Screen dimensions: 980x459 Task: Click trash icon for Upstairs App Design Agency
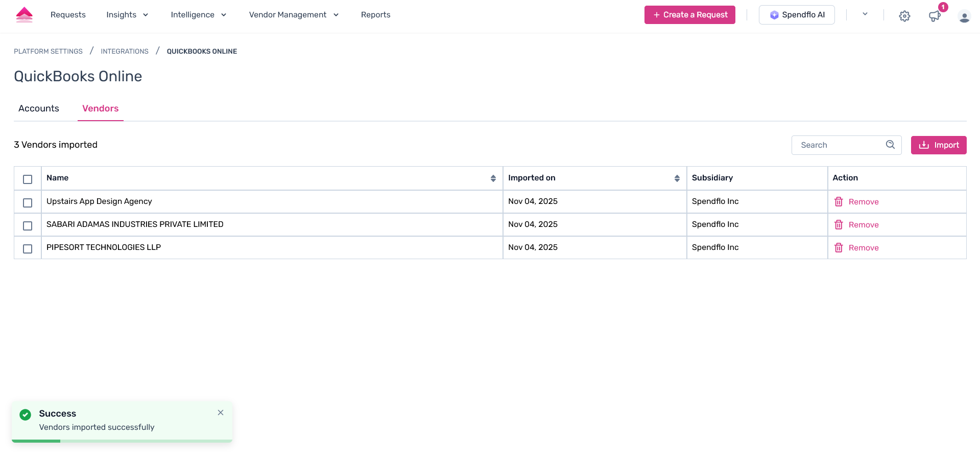point(839,201)
